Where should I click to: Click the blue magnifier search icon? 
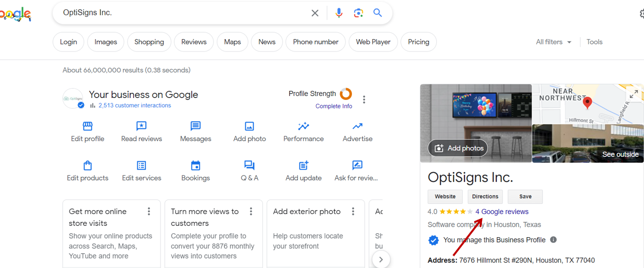[x=377, y=13]
